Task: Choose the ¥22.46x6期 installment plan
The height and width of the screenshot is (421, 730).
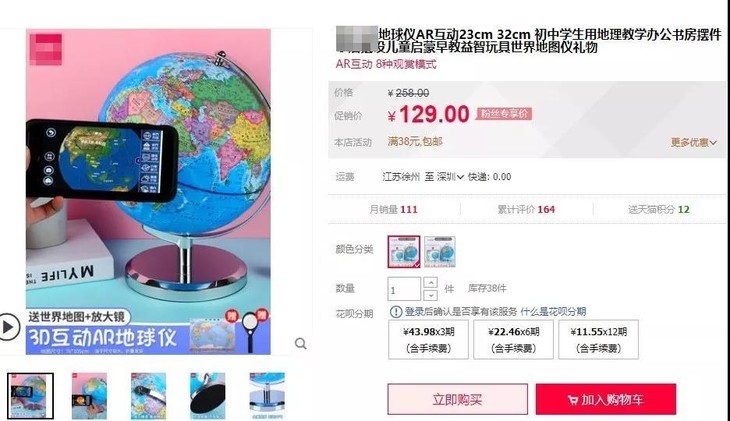Action: (x=514, y=340)
